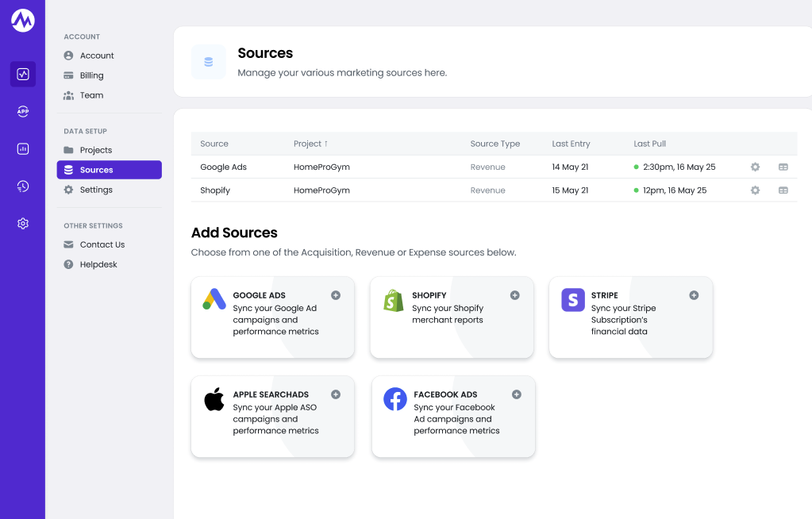Click the FACEBOOK ADS card title
The image size is (812, 519).
445,394
